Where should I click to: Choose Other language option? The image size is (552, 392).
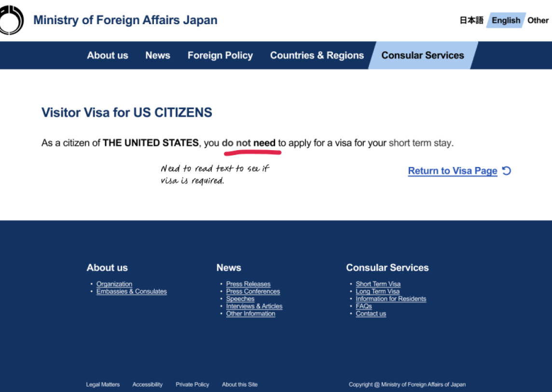tap(538, 20)
